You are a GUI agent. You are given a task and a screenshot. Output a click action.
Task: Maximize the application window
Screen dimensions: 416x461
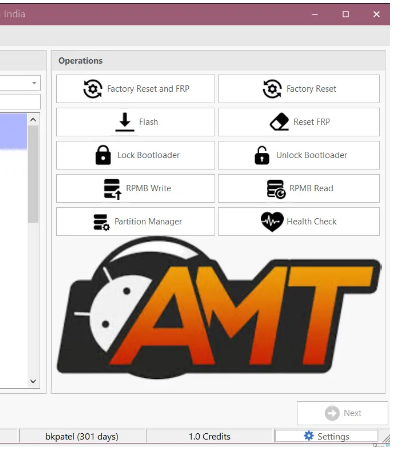(x=346, y=14)
